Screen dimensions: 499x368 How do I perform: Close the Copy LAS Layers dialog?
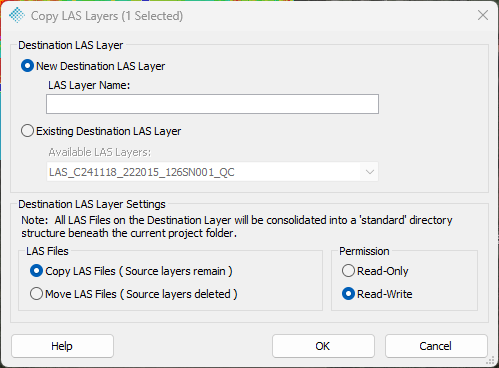point(483,15)
